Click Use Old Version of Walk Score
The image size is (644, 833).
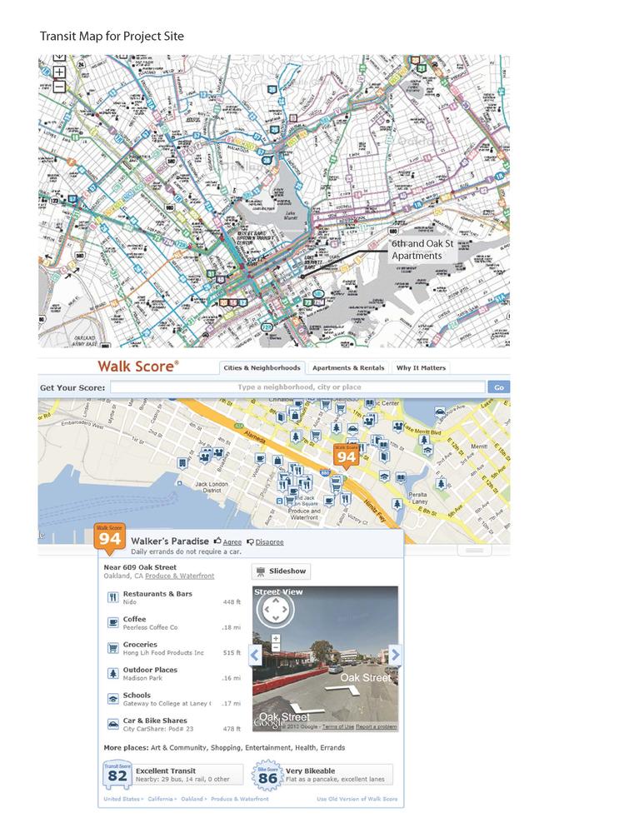tap(357, 799)
